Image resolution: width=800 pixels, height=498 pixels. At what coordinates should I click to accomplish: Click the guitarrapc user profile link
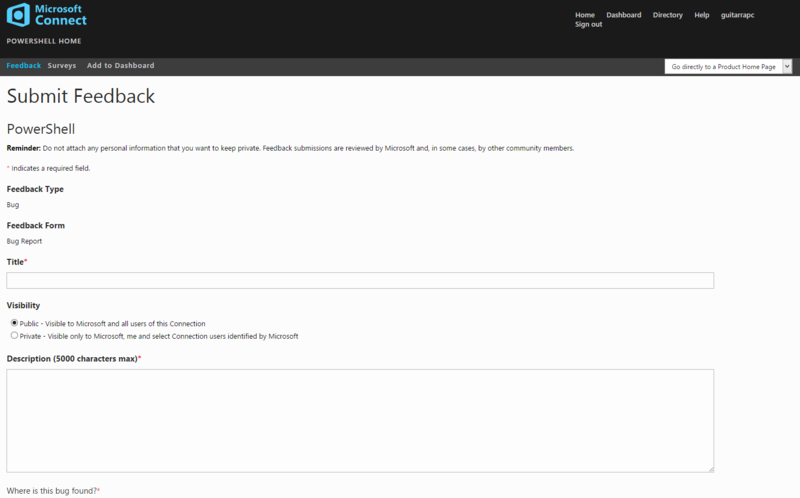click(737, 15)
